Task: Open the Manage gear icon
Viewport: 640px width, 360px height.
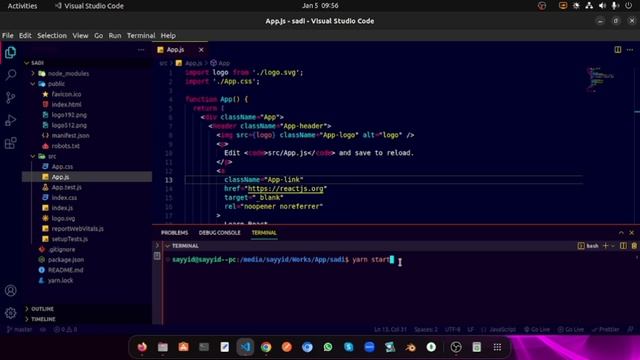Action: [11, 313]
